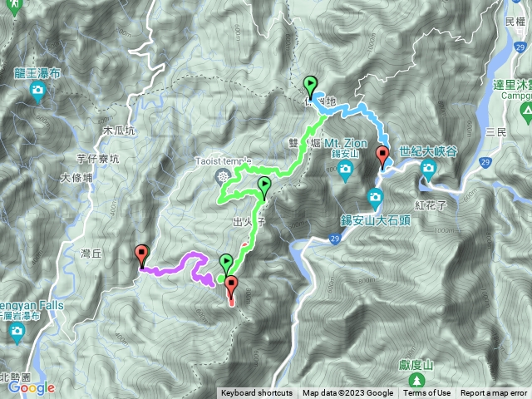
Task: Click the hiker icon in top-left corner
Action: click(14, 6)
